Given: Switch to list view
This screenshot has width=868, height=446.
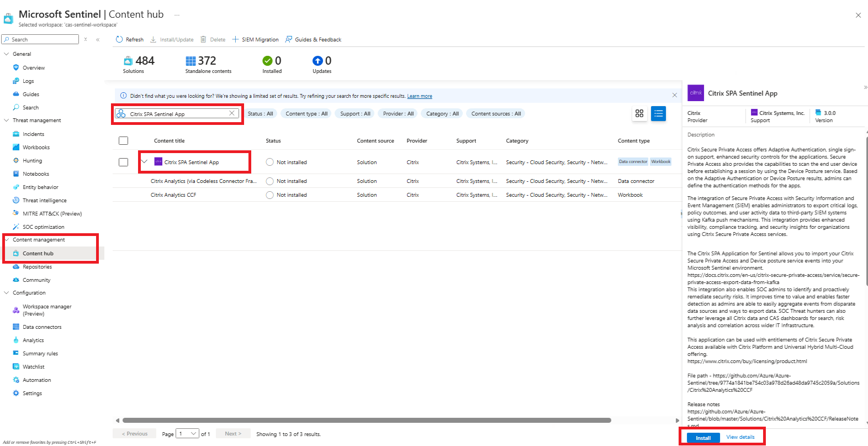Looking at the screenshot, I should 658,113.
